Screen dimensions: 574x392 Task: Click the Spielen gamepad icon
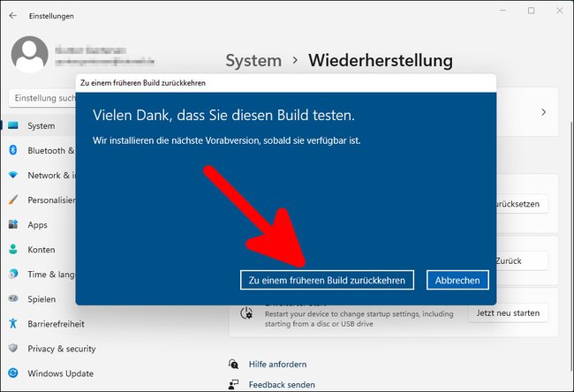click(x=13, y=298)
